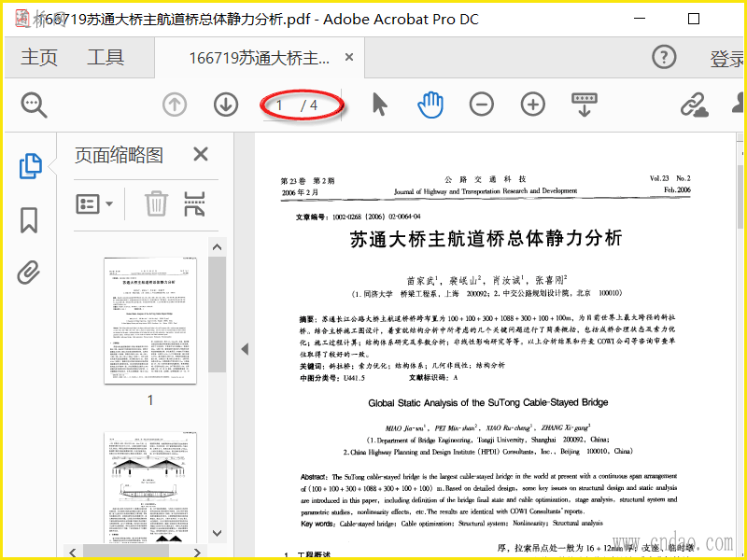Click the 登录 sign-in link
This screenshot has width=747, height=560.
pos(727,59)
